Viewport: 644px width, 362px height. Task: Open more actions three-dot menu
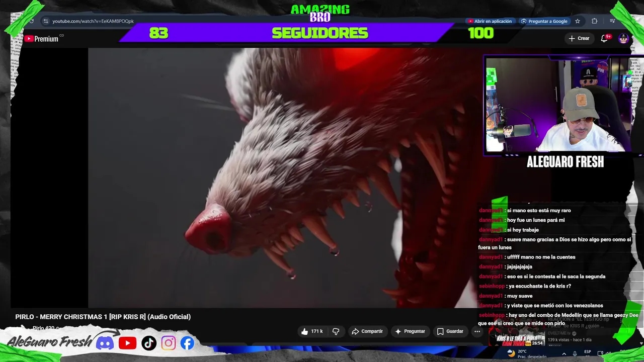click(477, 331)
